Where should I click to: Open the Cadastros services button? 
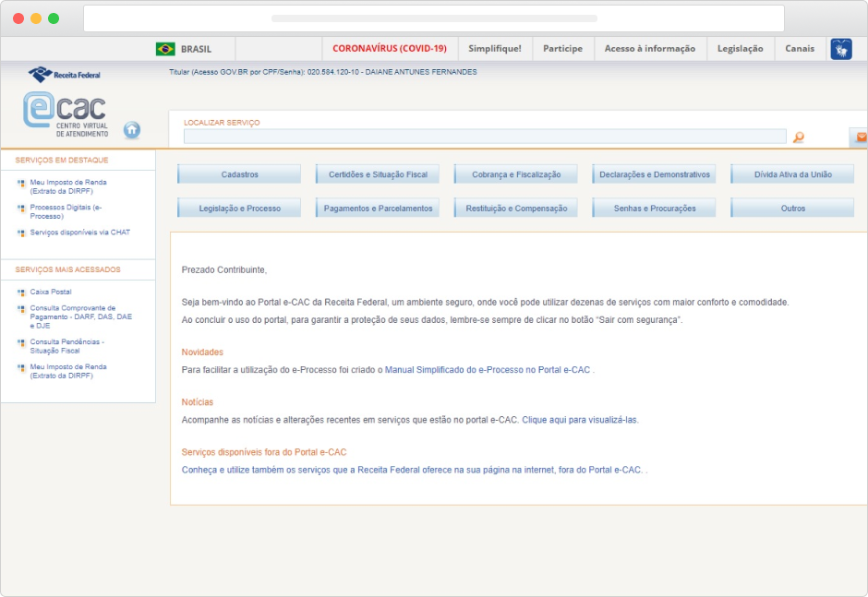pyautogui.click(x=239, y=174)
